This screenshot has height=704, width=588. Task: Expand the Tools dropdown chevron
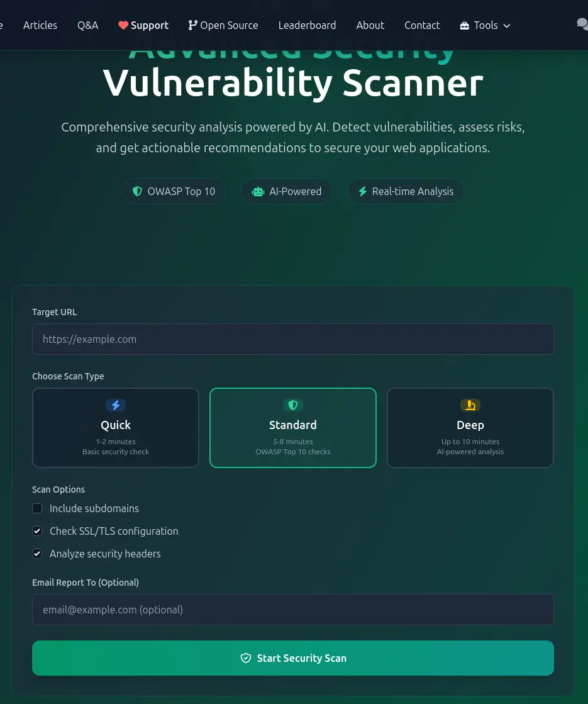point(507,26)
